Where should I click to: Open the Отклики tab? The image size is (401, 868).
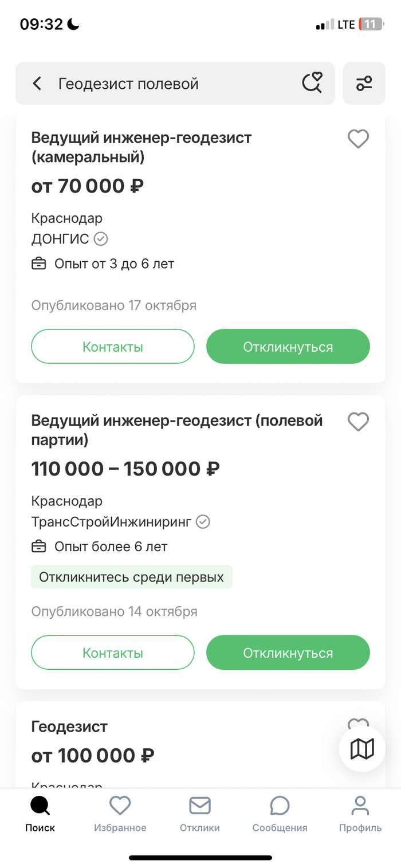[200, 814]
